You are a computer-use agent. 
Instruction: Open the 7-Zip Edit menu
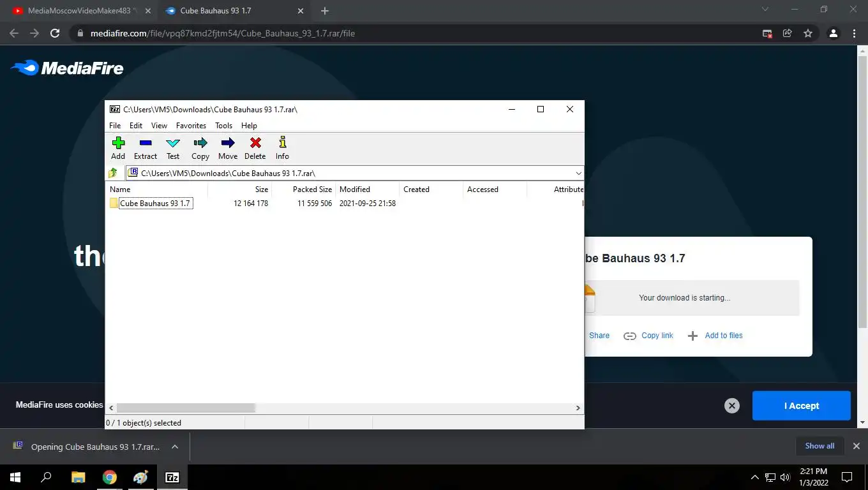click(136, 126)
